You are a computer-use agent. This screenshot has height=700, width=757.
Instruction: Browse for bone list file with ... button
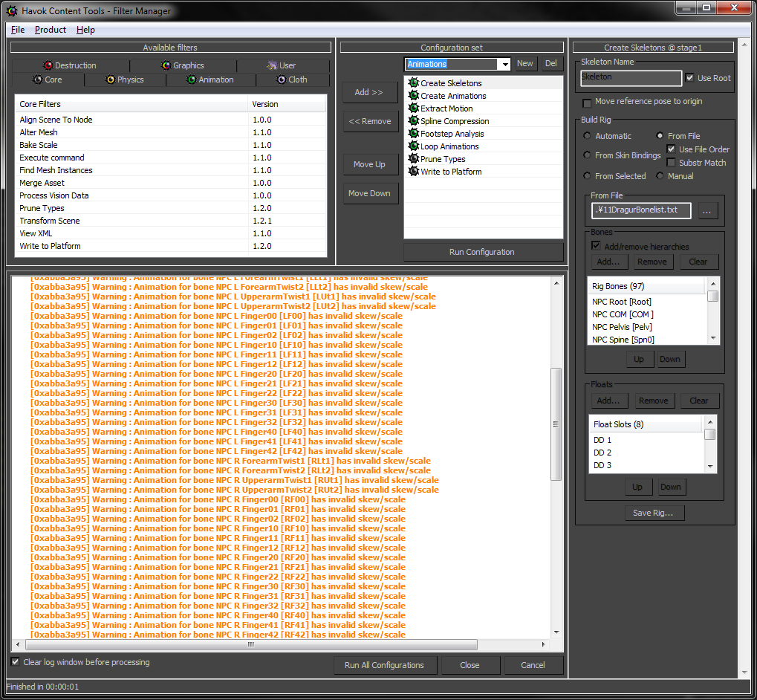coord(706,210)
